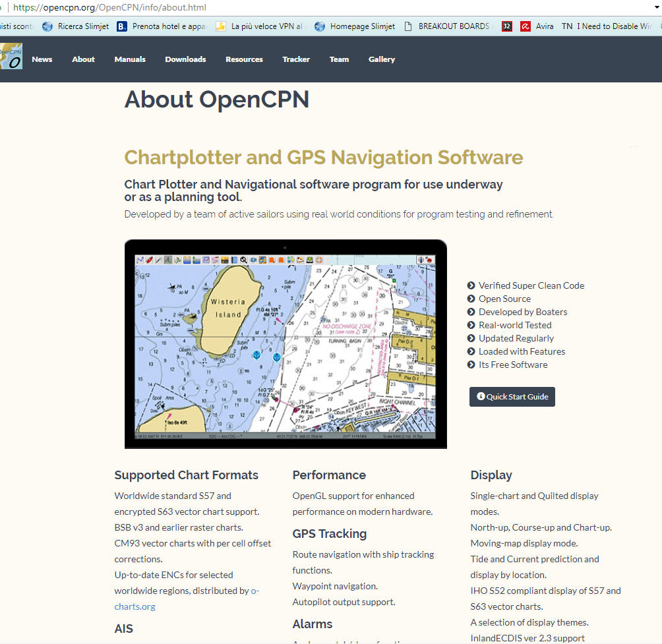Viewport: 662px width, 644px height.
Task: Open the Ricerca Slimjet bookmark
Action: coord(76,26)
